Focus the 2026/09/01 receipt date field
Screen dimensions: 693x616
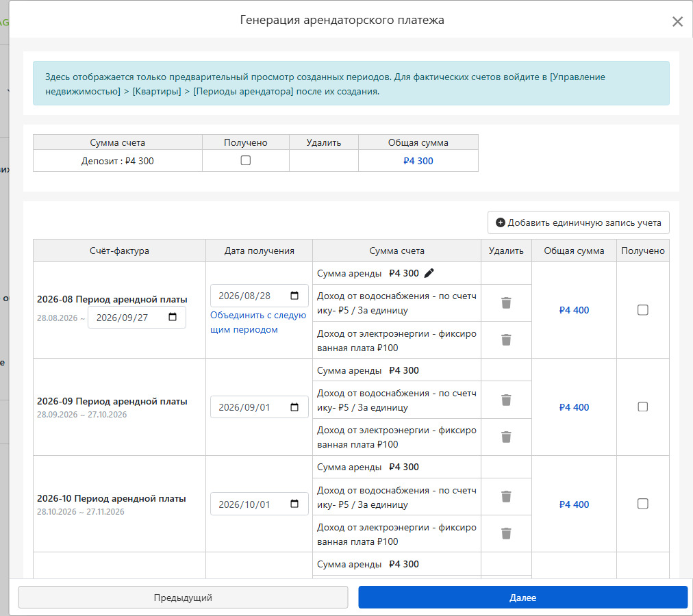tap(259, 407)
